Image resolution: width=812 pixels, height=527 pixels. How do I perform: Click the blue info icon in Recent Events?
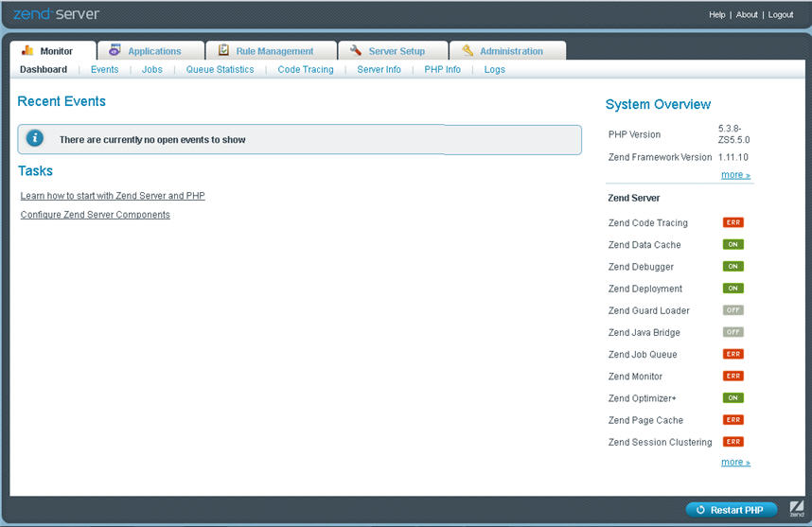point(35,139)
